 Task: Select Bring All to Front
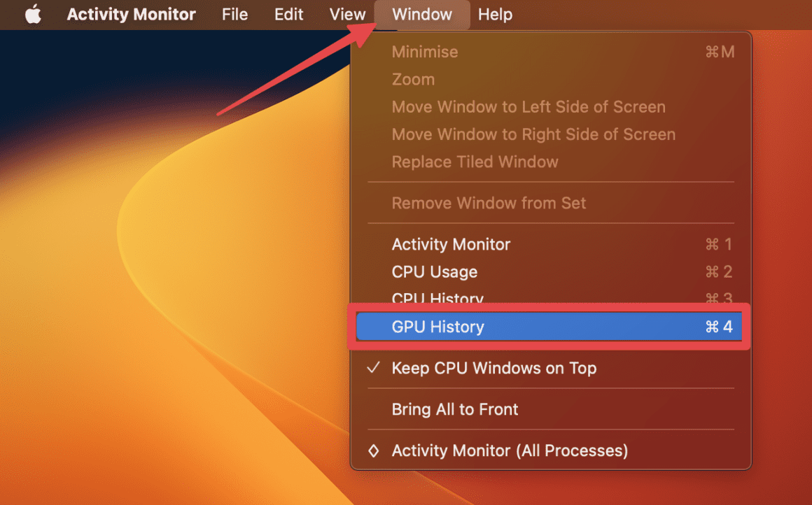click(x=455, y=409)
